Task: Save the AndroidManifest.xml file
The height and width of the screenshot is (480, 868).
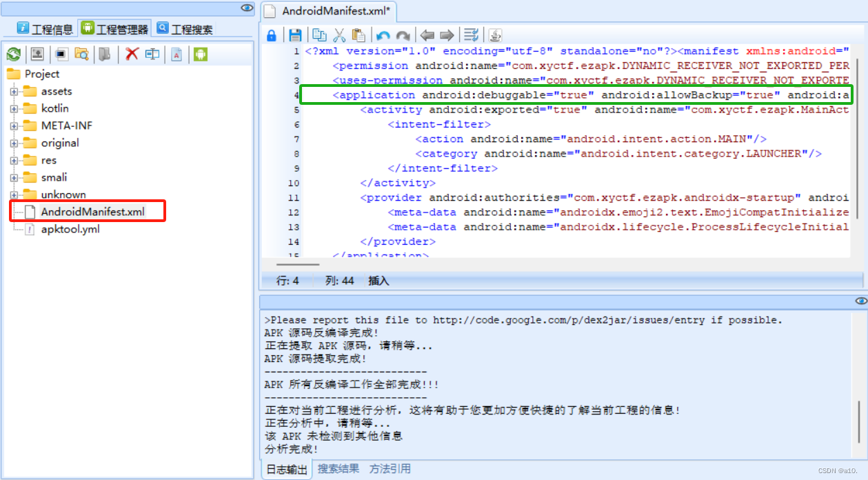Action: tap(296, 34)
